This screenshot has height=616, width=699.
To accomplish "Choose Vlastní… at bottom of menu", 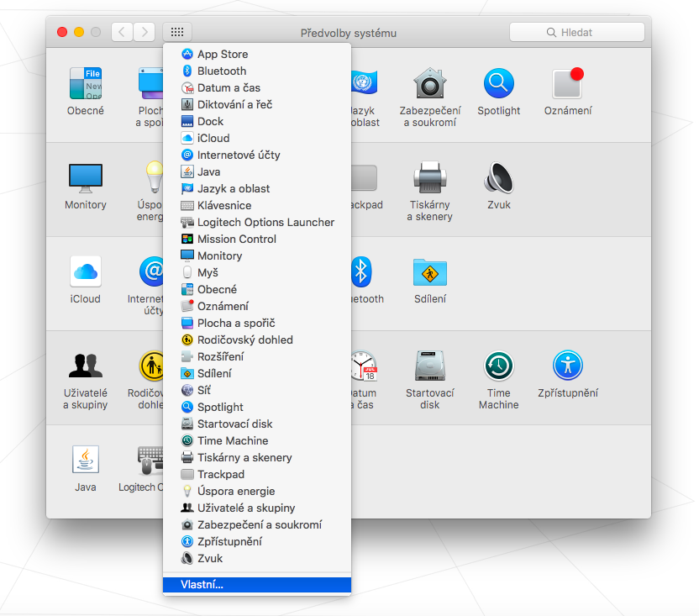I will point(257,585).
